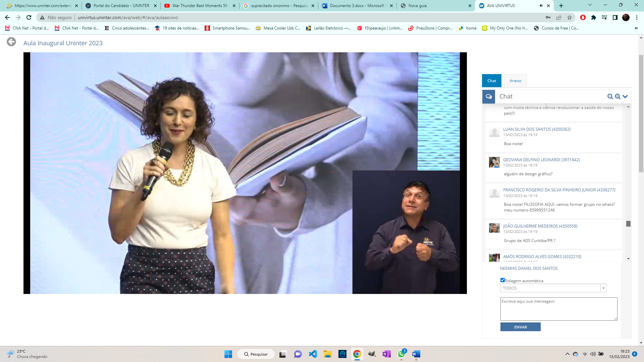The image size is (644, 362).
Task: Expand the bookmarks overflow chevron
Action: pyautogui.click(x=636, y=28)
